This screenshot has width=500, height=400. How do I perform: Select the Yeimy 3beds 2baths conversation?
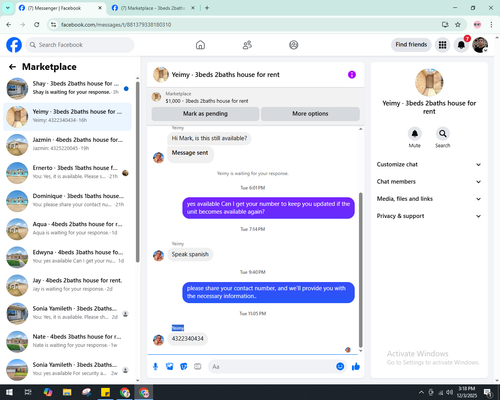pos(68,117)
